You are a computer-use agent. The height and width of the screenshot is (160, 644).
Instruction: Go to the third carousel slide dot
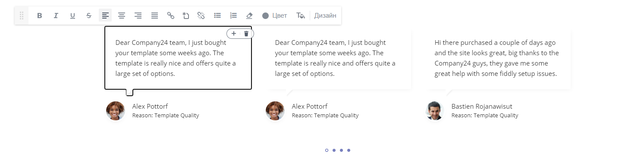point(341,150)
